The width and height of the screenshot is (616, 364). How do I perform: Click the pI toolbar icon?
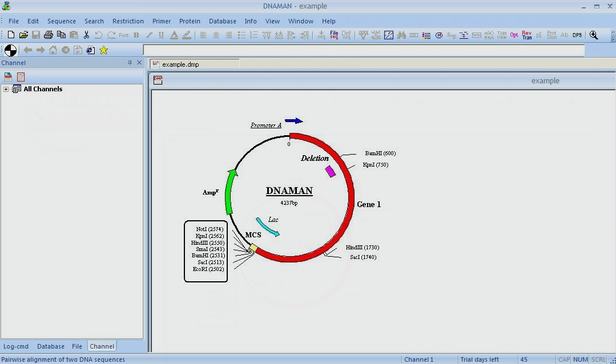click(538, 35)
